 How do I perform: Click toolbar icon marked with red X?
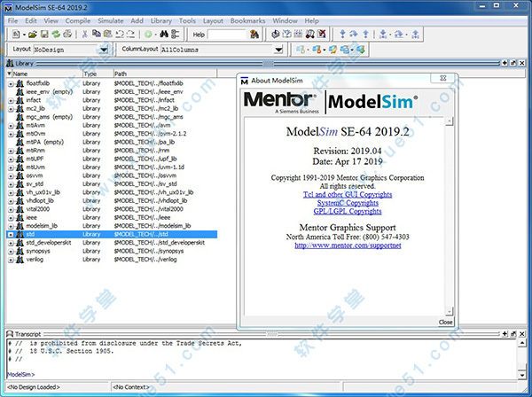click(x=321, y=34)
